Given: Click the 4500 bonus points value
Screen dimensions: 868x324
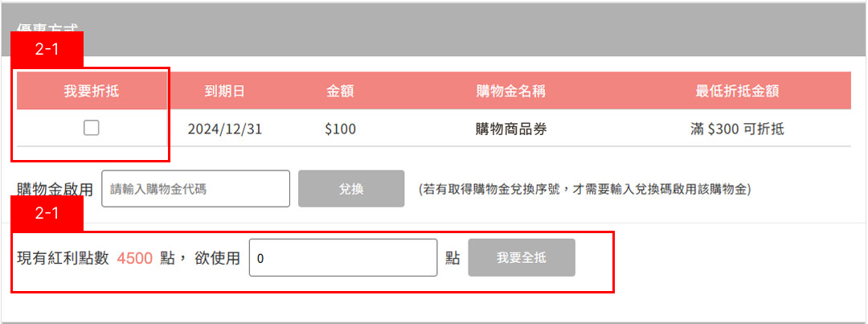Looking at the screenshot, I should tap(134, 259).
